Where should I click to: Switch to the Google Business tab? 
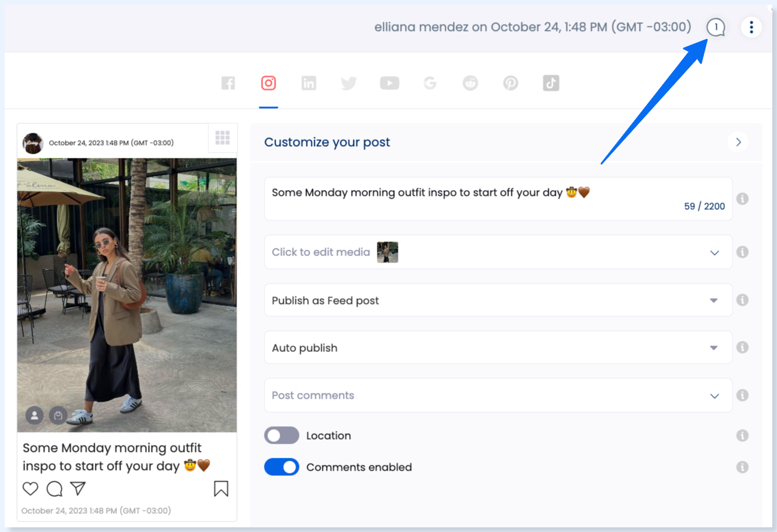[x=430, y=83]
